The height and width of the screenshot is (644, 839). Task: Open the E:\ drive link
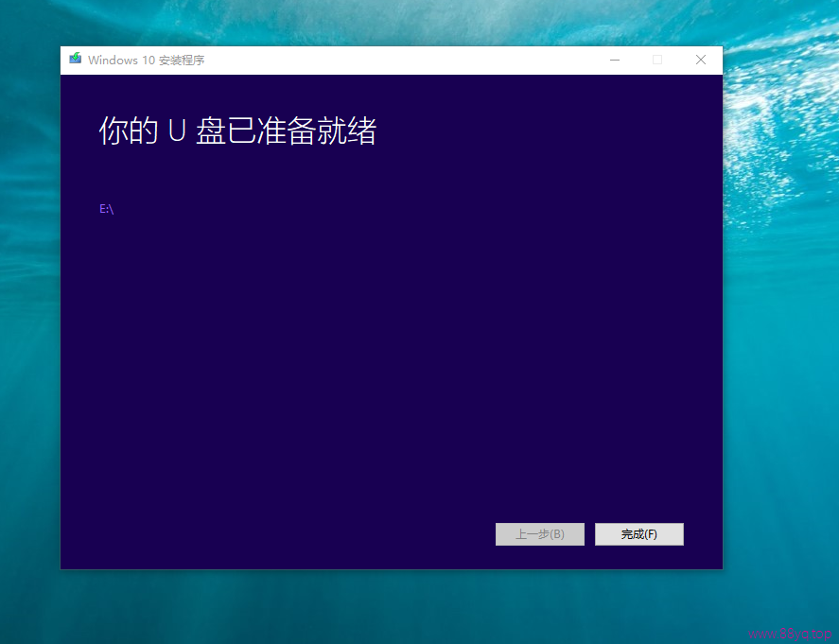click(107, 209)
